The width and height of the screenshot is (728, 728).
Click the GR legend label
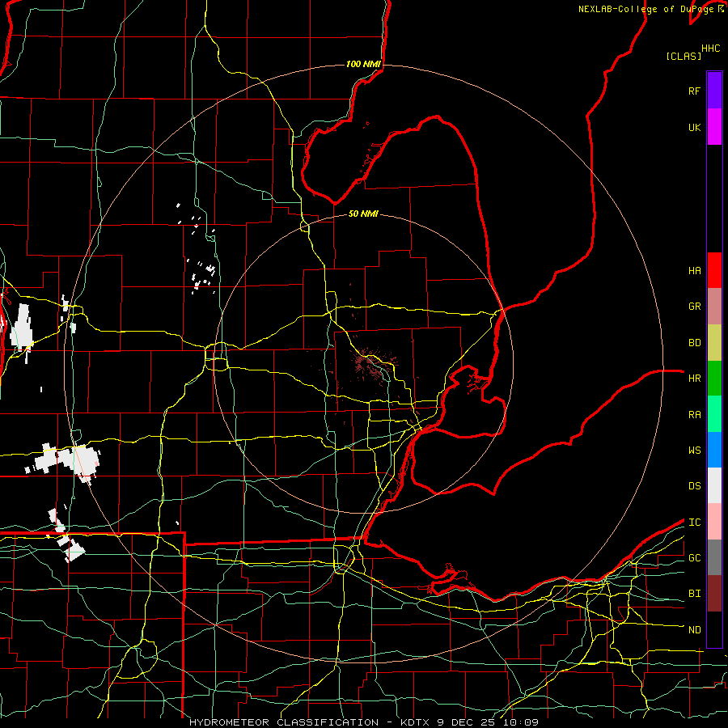click(x=695, y=307)
